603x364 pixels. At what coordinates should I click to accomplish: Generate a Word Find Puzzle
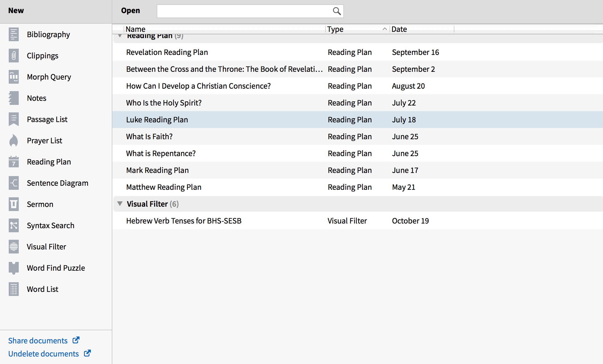tap(56, 268)
